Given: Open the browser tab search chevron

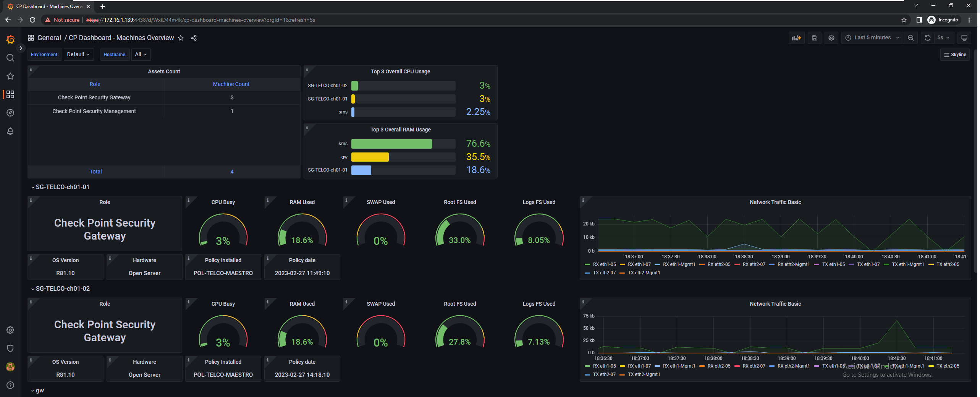Looking at the screenshot, I should pyautogui.click(x=915, y=5).
